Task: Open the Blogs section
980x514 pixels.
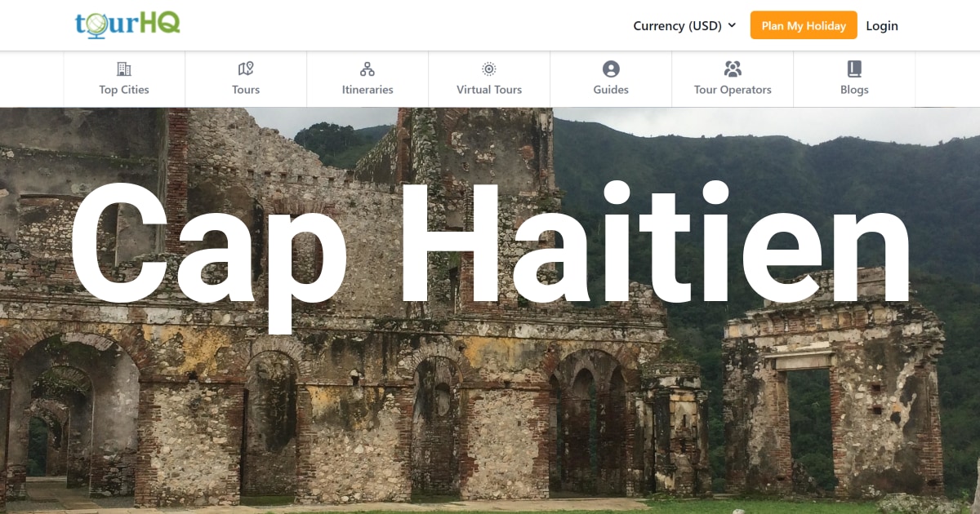Action: click(x=854, y=90)
